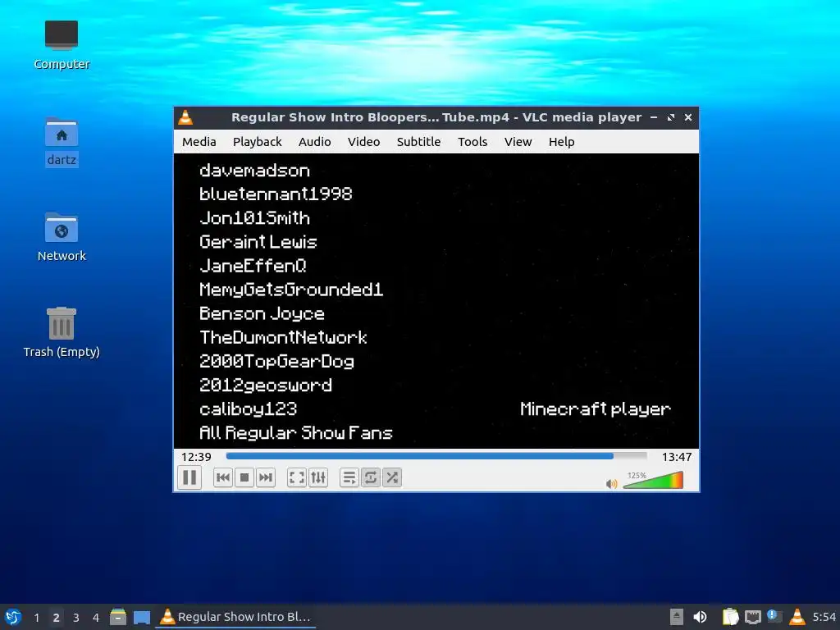
Task: Open system volume tray icon
Action: pos(700,617)
